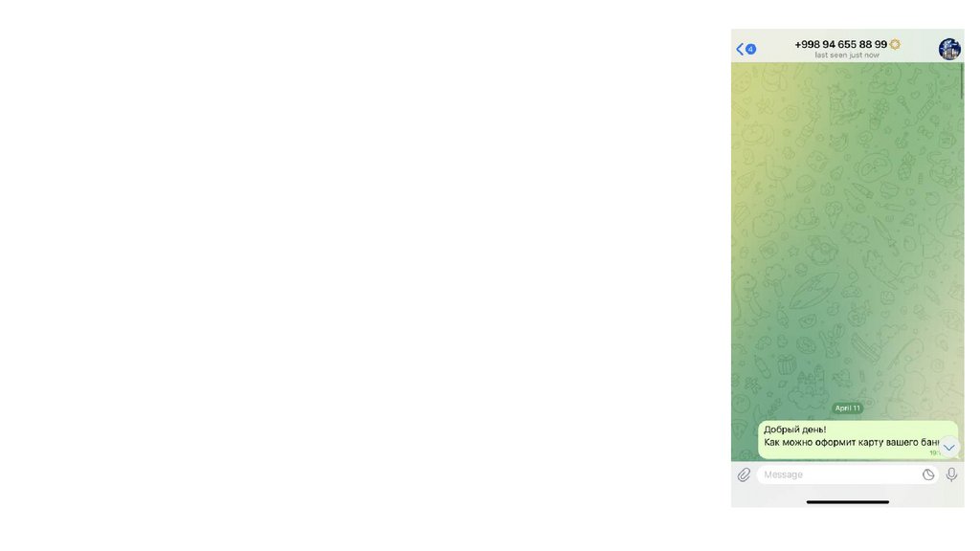Jump to latest message with down chevron button
This screenshot has width=980, height=551.
pyautogui.click(x=948, y=448)
